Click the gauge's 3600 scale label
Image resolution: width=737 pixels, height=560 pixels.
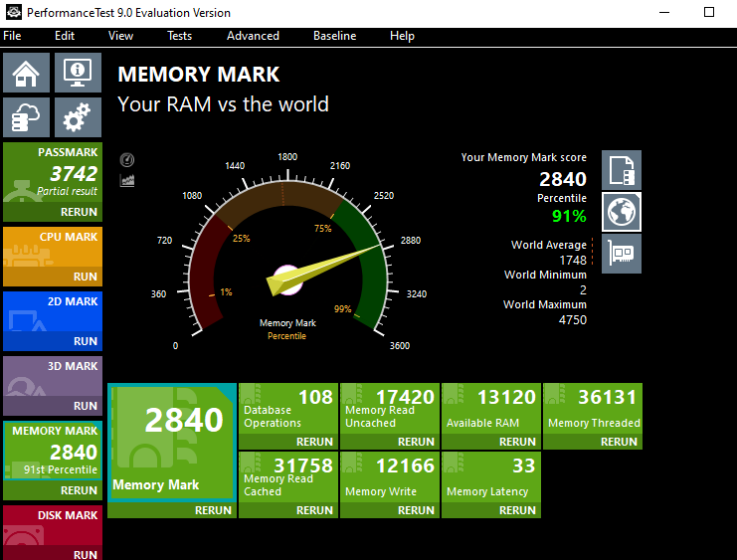(x=400, y=345)
